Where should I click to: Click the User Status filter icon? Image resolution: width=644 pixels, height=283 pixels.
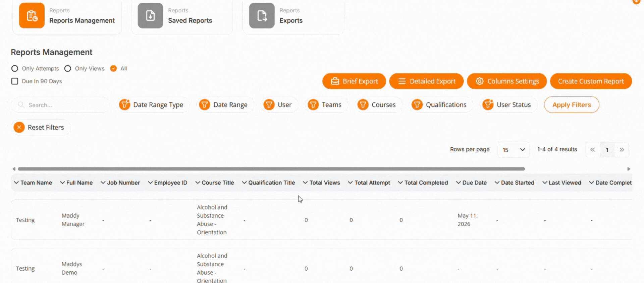488,105
